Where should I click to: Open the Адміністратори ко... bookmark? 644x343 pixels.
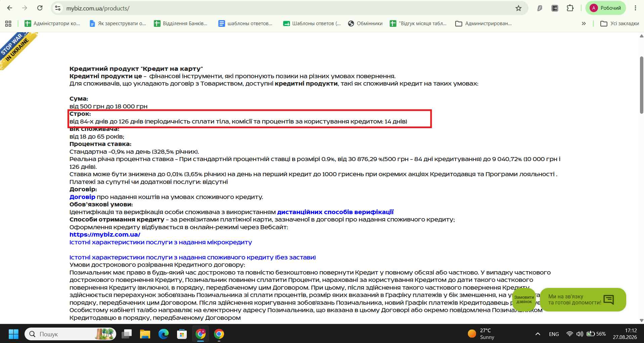pos(52,23)
